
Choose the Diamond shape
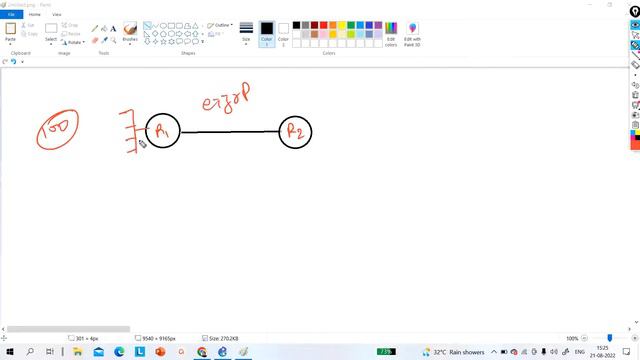[155, 34]
